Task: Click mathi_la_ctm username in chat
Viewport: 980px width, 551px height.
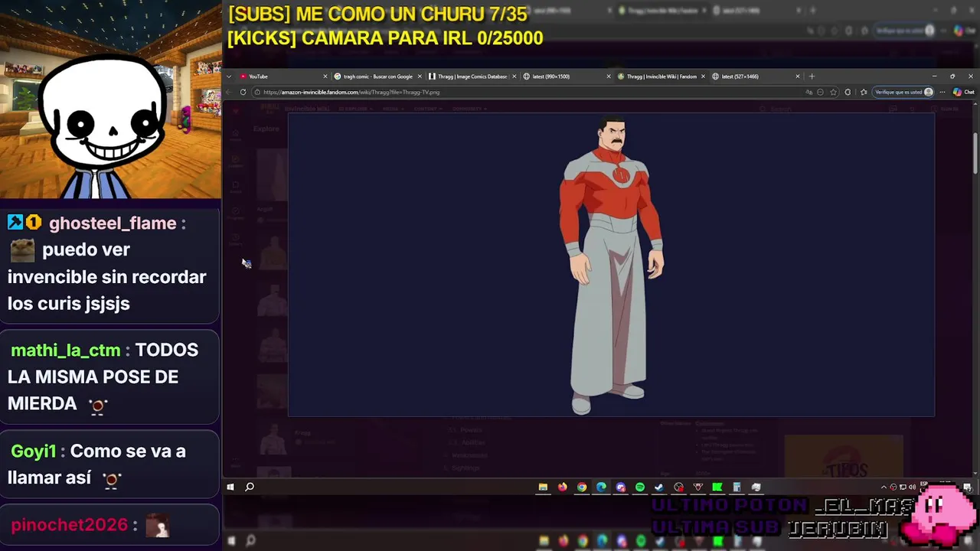Action: click(x=66, y=350)
